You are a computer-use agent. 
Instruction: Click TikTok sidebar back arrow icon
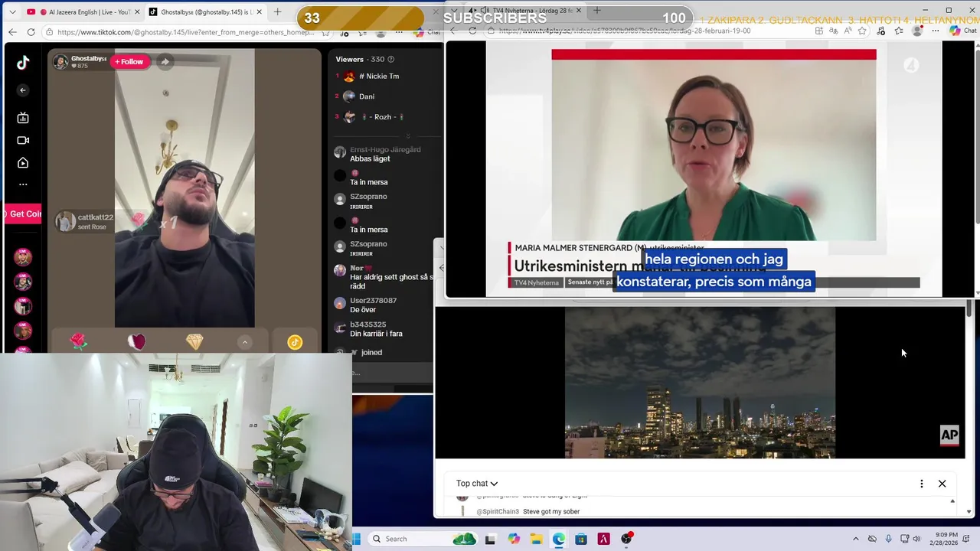[x=23, y=90]
